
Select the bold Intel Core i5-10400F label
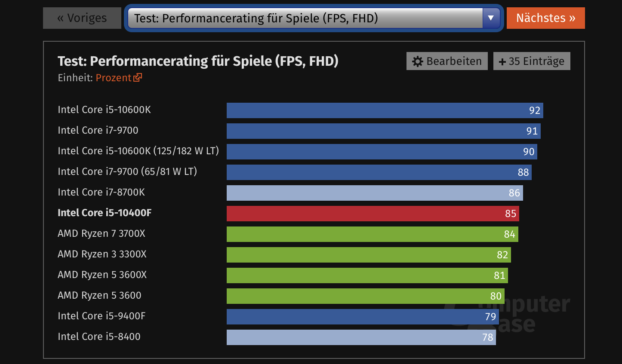pyautogui.click(x=105, y=213)
